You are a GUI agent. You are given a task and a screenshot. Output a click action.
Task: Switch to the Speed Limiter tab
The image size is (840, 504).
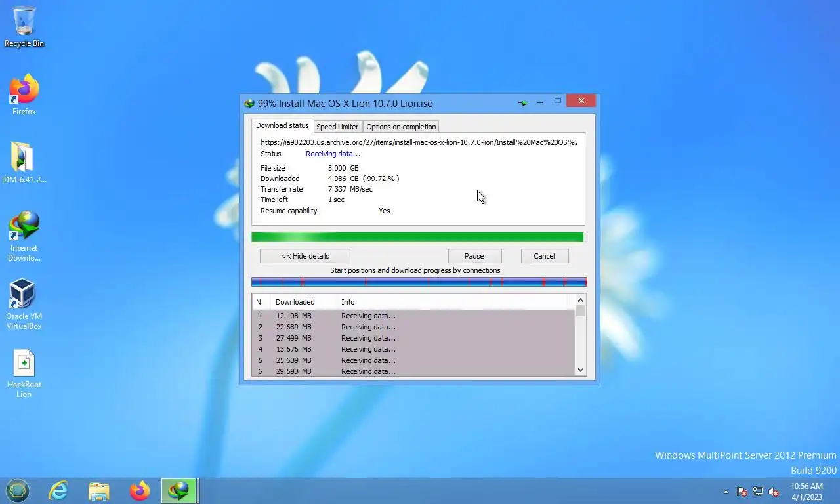pos(337,127)
